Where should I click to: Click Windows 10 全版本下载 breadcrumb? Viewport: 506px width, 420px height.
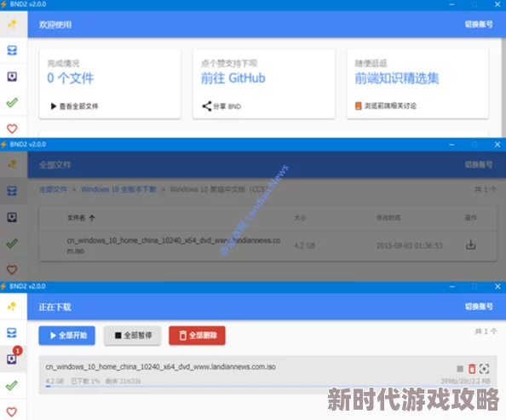[118, 189]
